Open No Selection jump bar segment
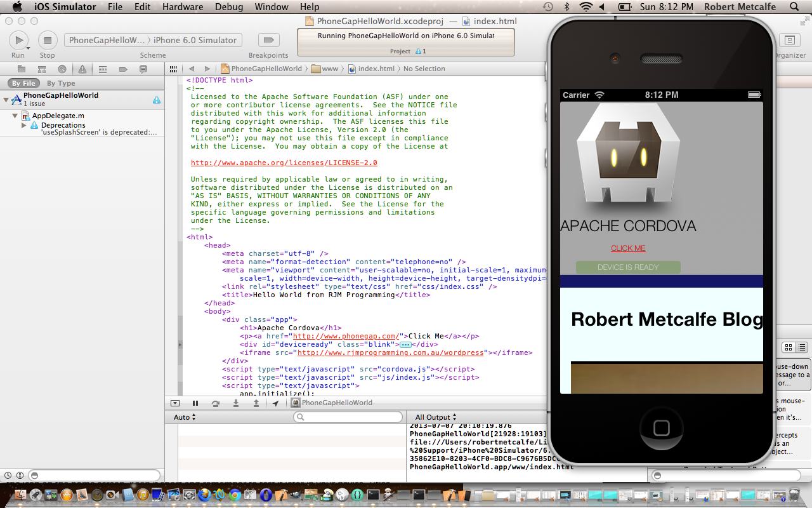Image resolution: width=812 pixels, height=508 pixels. click(x=424, y=69)
